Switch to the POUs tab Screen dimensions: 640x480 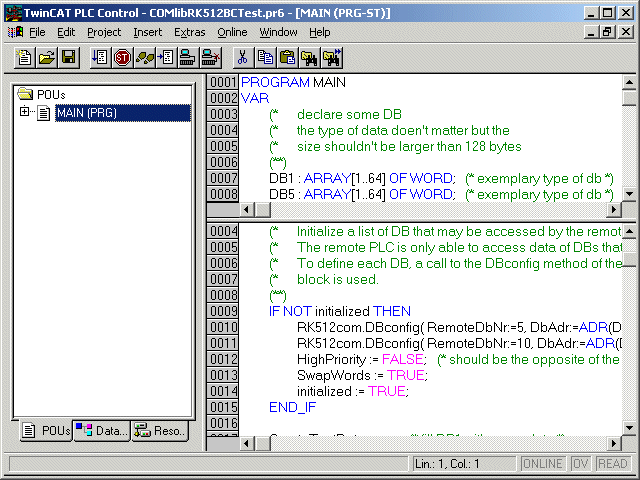tap(46, 431)
